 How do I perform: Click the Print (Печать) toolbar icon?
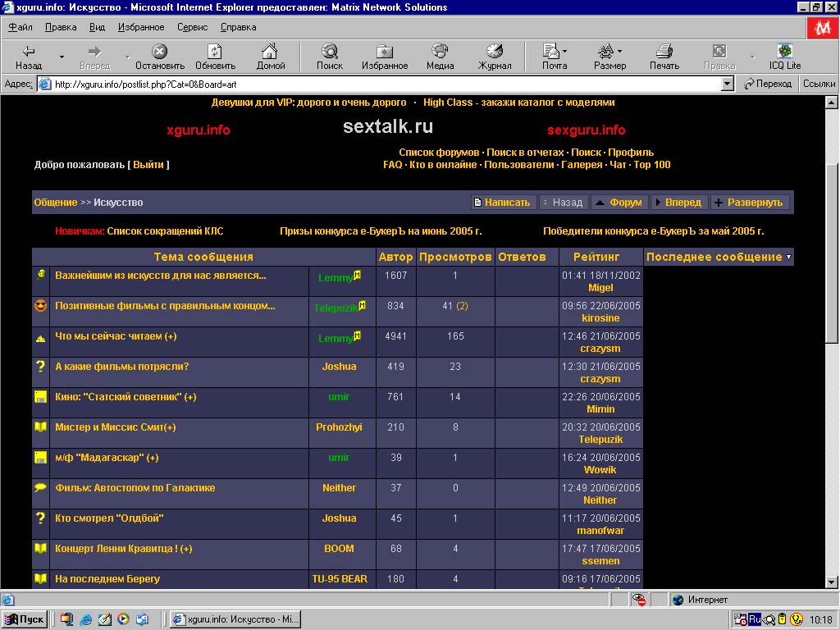point(664,56)
